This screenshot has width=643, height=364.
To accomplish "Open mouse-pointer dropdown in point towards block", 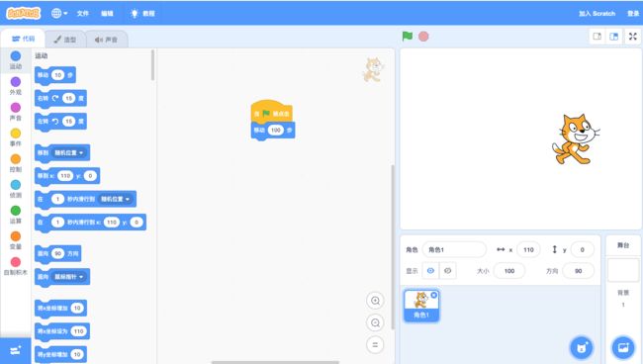I will pyautogui.click(x=69, y=277).
